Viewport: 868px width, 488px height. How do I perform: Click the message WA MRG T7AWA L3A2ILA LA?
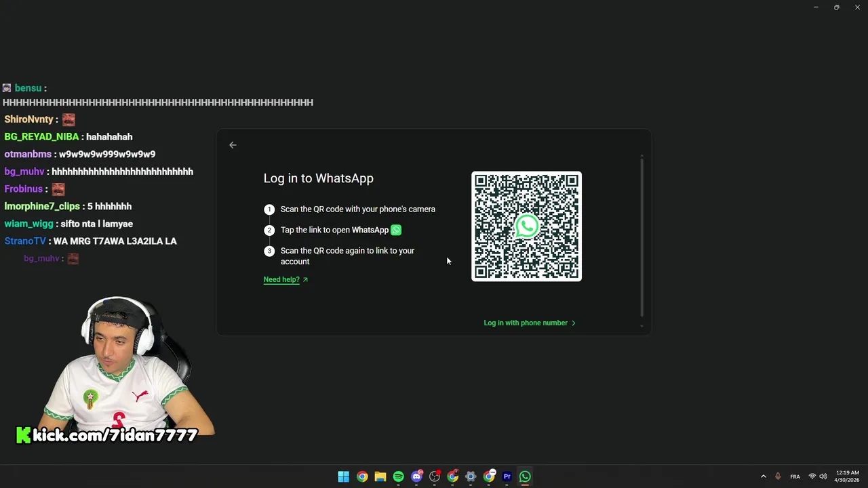[x=115, y=241]
